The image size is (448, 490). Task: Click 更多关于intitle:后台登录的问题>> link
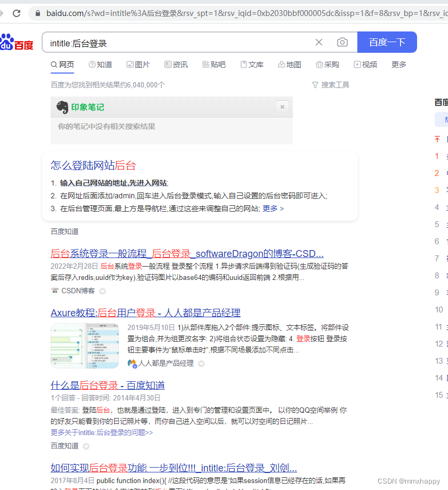pos(102,432)
